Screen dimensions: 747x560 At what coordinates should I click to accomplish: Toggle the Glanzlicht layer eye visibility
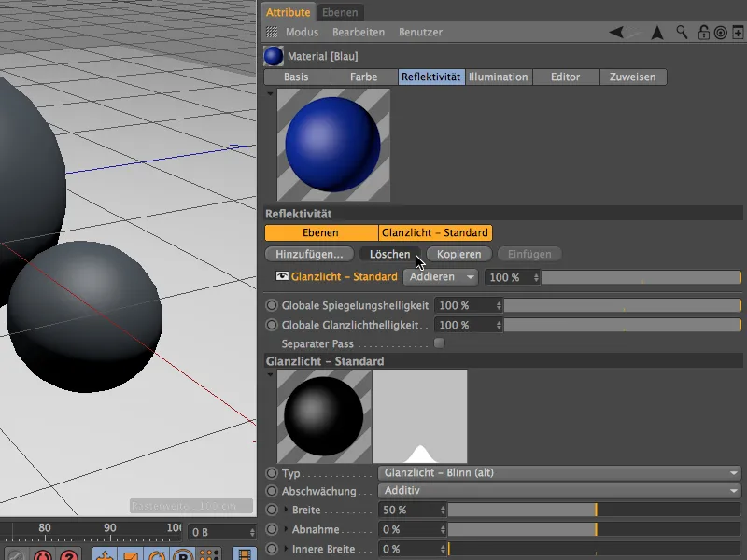(x=282, y=276)
